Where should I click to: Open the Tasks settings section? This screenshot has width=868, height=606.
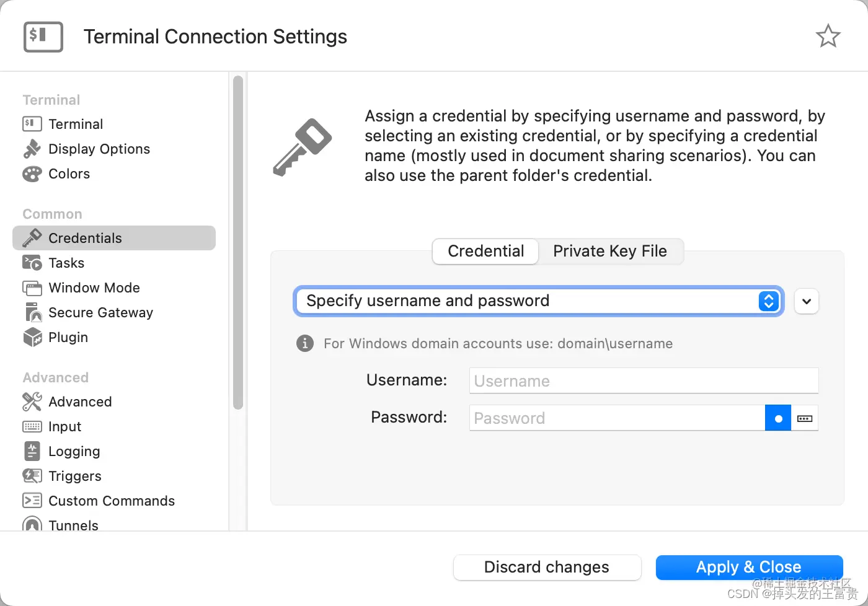click(x=66, y=263)
